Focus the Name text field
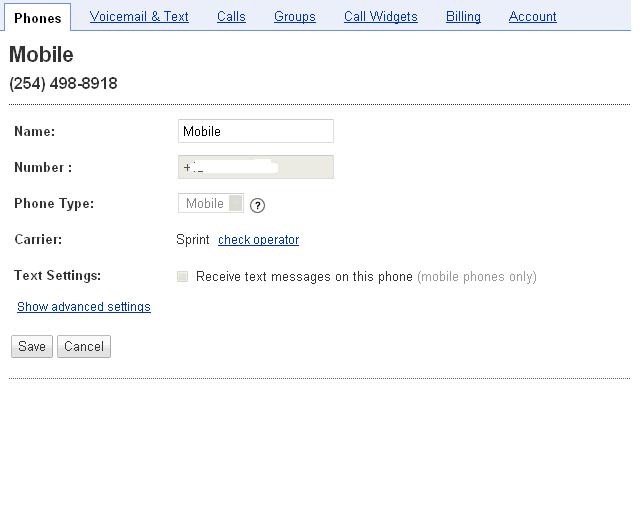This screenshot has height=512, width=640. pyautogui.click(x=256, y=131)
